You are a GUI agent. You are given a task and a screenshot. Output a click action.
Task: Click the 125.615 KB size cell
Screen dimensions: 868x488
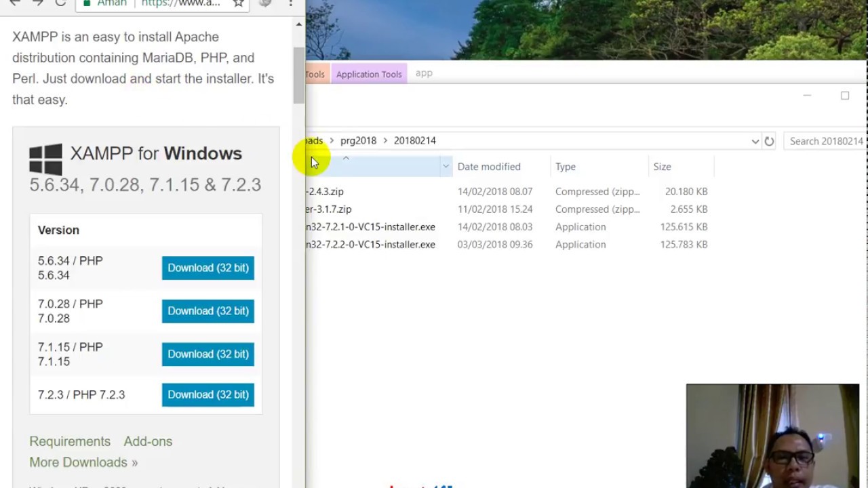tap(684, 226)
